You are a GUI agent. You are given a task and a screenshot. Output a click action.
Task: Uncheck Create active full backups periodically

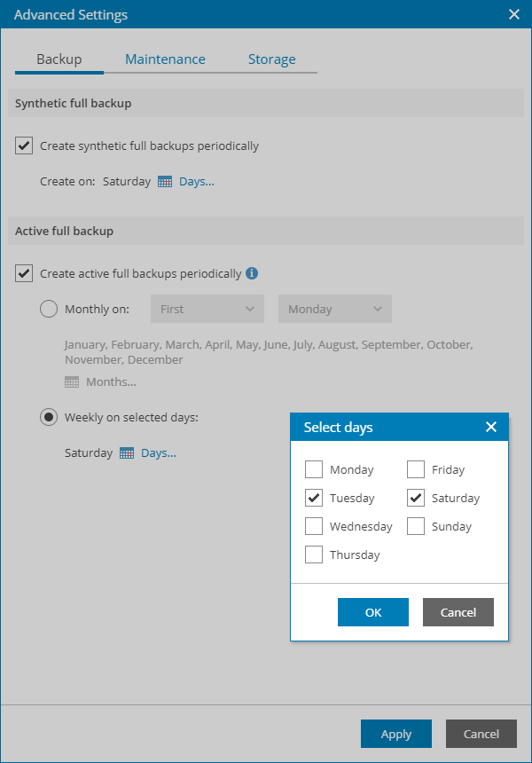24,273
